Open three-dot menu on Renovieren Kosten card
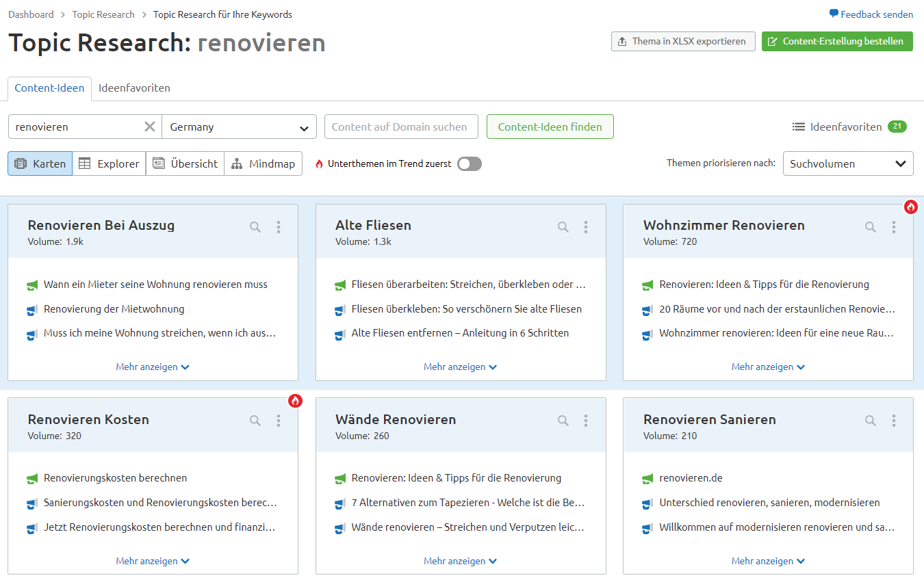924x580 pixels. tap(278, 421)
